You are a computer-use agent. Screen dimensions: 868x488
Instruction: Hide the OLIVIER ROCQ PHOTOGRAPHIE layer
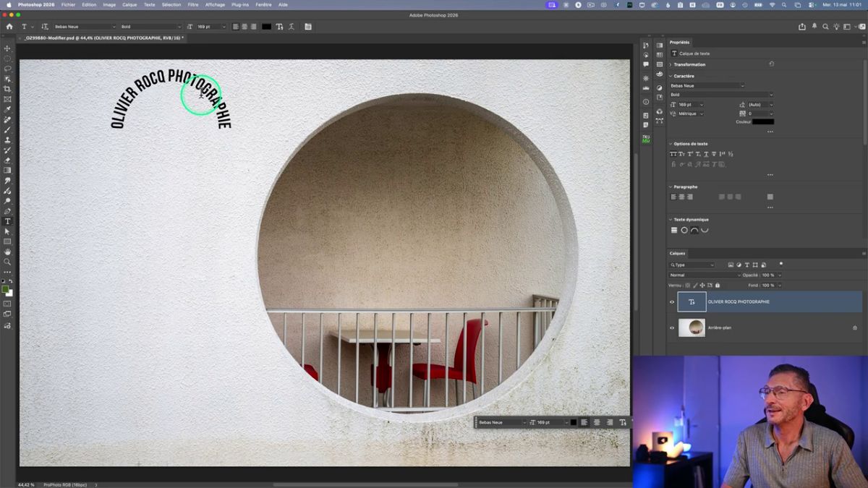(672, 302)
